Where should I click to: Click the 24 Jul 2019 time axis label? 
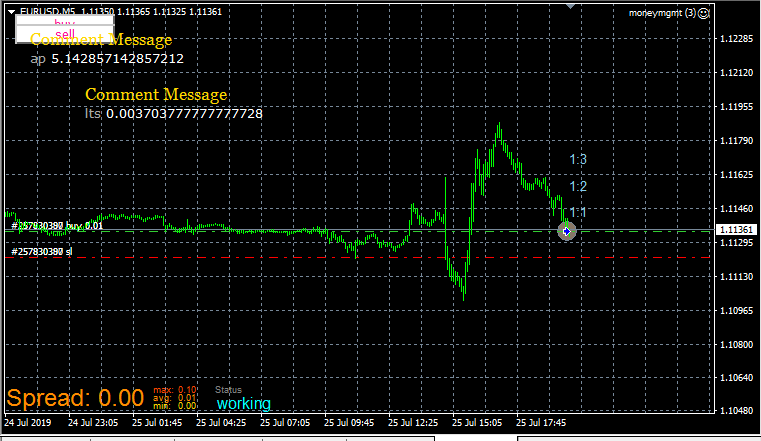[28, 423]
